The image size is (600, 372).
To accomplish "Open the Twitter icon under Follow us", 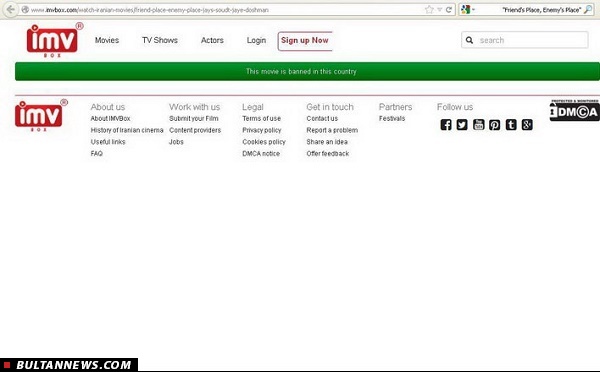I will 462,124.
